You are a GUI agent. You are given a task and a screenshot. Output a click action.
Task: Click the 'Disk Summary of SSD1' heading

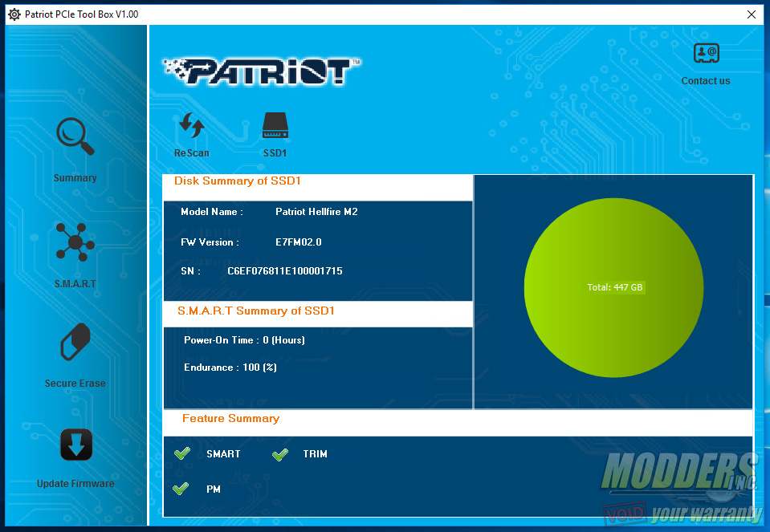coord(238,181)
